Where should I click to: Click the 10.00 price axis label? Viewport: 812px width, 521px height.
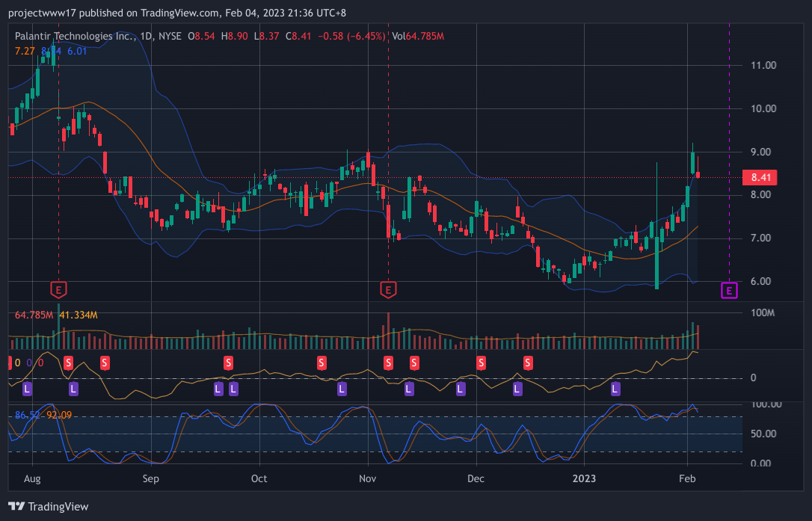coord(763,108)
